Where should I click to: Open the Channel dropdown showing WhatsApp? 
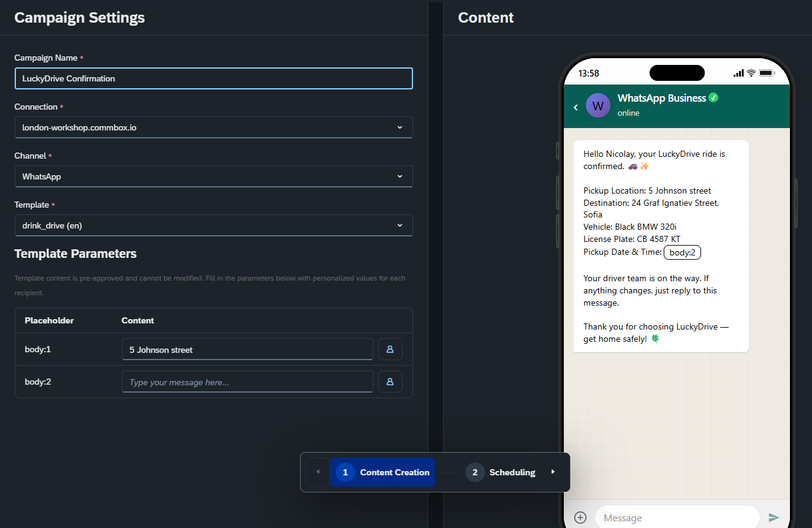coord(213,176)
